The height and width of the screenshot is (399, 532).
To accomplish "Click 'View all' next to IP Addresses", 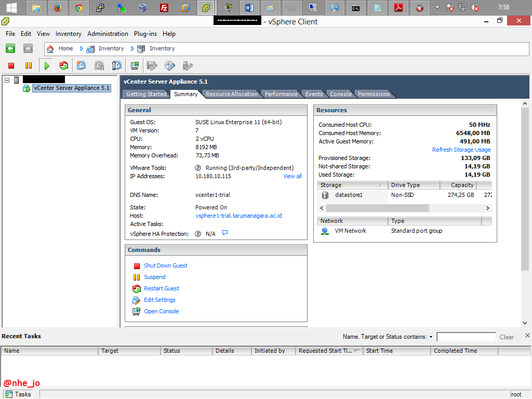I will click(292, 177).
